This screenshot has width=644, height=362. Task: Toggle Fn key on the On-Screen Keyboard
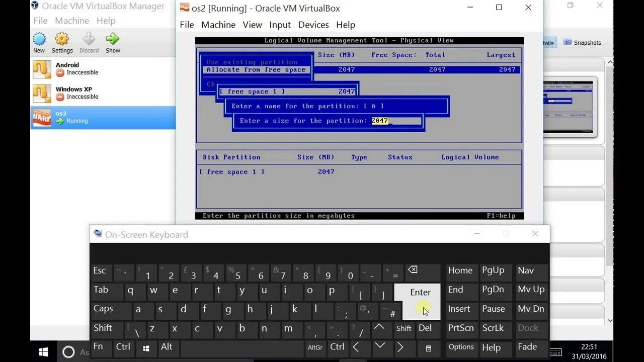coord(101,348)
